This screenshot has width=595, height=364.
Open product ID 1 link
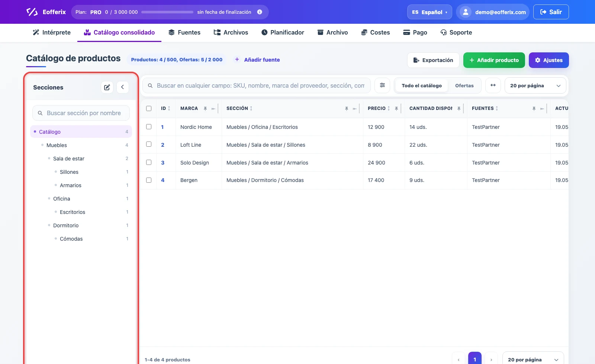pos(162,127)
